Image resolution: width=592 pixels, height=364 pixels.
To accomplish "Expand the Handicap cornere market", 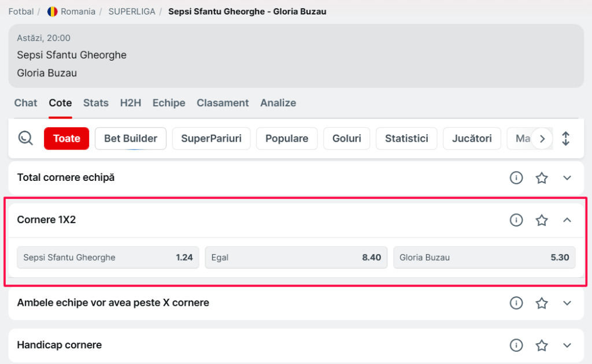I will coord(567,345).
